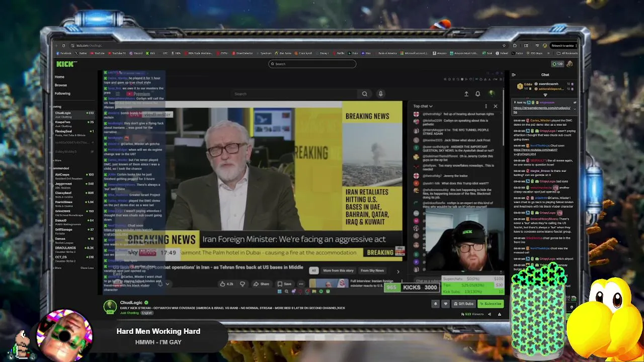
Task: Open GrimOSRS recommended channel
Action: (74, 212)
